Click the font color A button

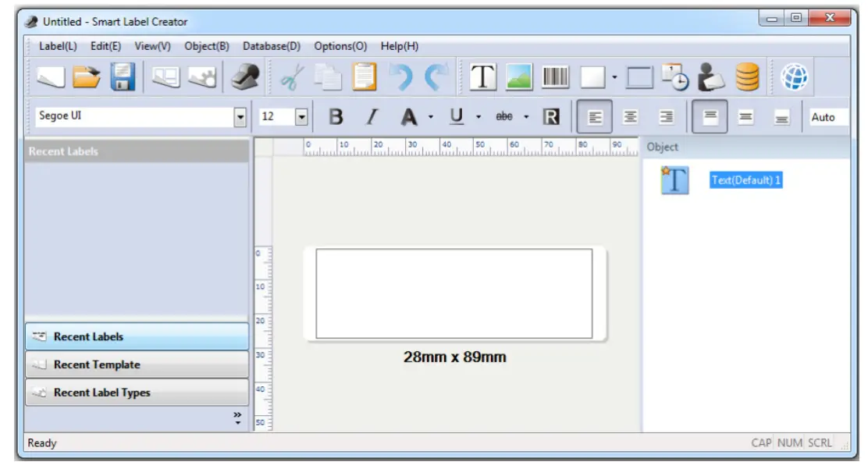408,117
